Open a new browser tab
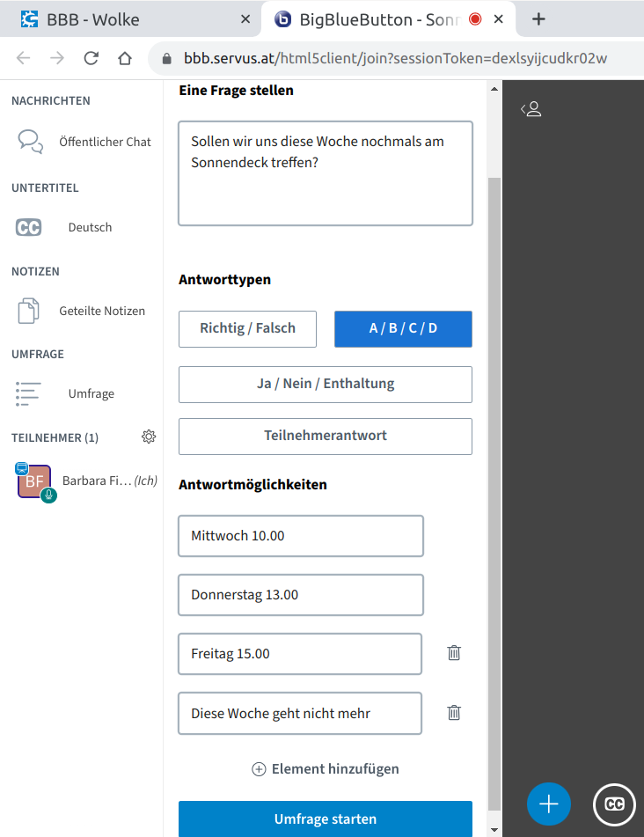The image size is (644, 837). click(x=539, y=18)
